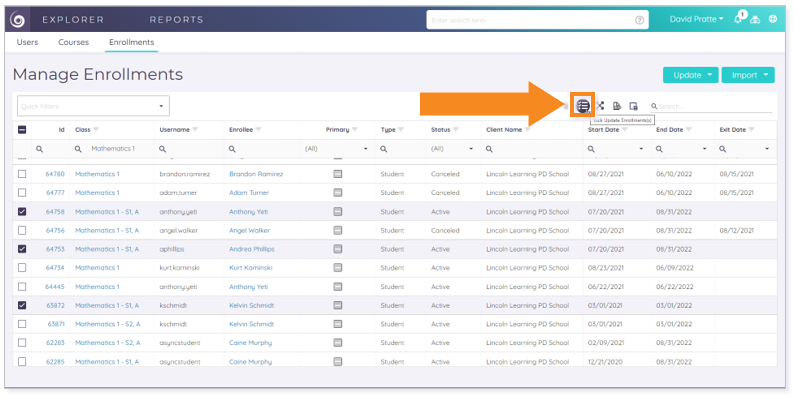The width and height of the screenshot is (795, 398).
Task: Open the Start Date filter dropdown arrow
Action: (x=641, y=149)
